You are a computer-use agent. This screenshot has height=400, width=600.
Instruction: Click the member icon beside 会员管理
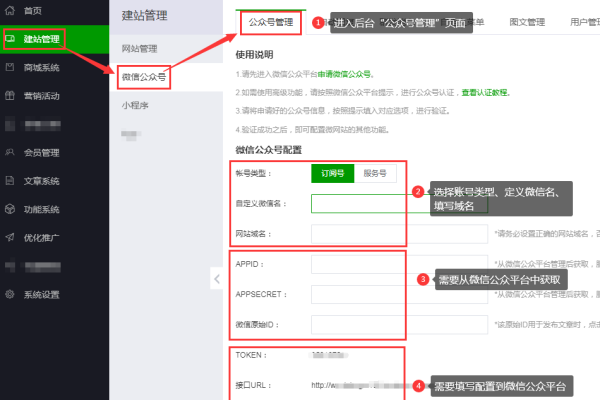coord(10,152)
